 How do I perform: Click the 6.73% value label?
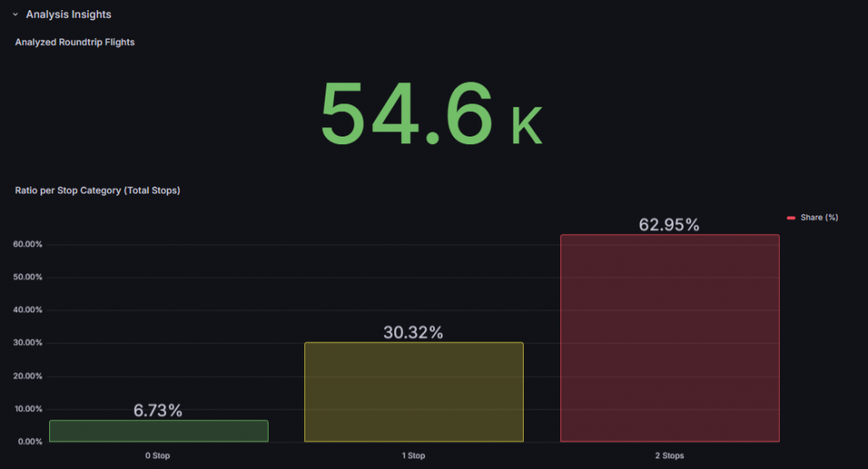point(158,410)
